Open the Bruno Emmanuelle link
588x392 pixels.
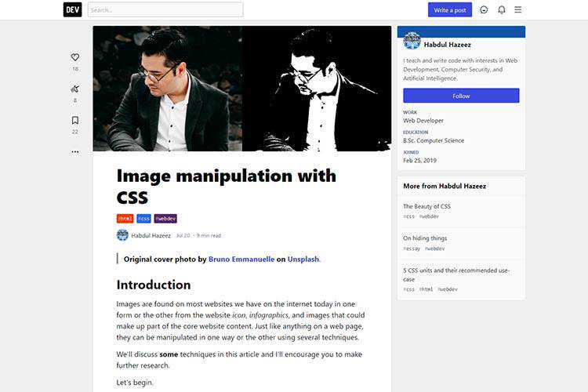click(241, 260)
